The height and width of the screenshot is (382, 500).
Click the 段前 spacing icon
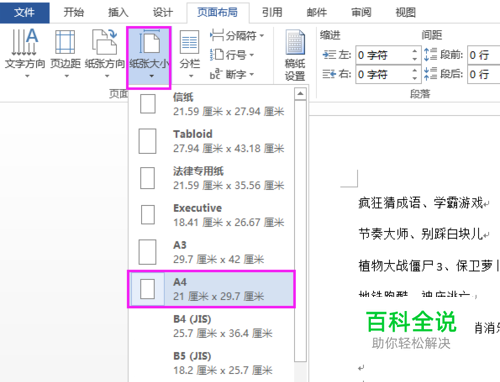pos(430,55)
